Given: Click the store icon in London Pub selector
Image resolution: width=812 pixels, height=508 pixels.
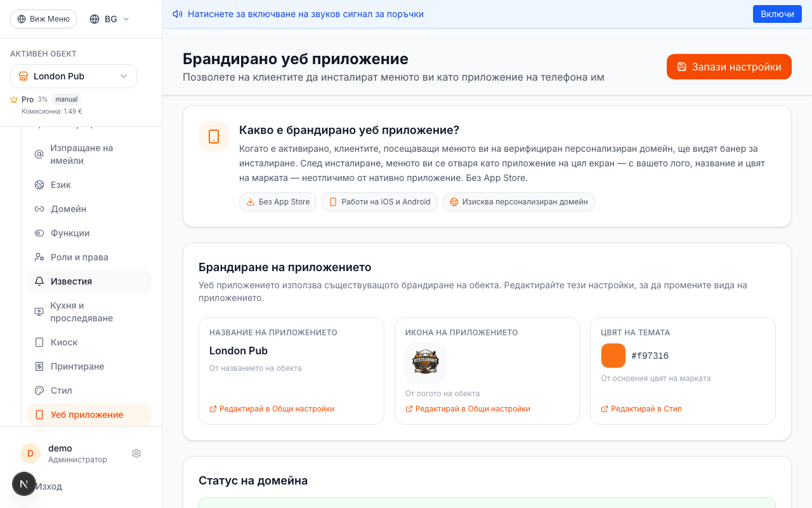Looking at the screenshot, I should click(23, 76).
